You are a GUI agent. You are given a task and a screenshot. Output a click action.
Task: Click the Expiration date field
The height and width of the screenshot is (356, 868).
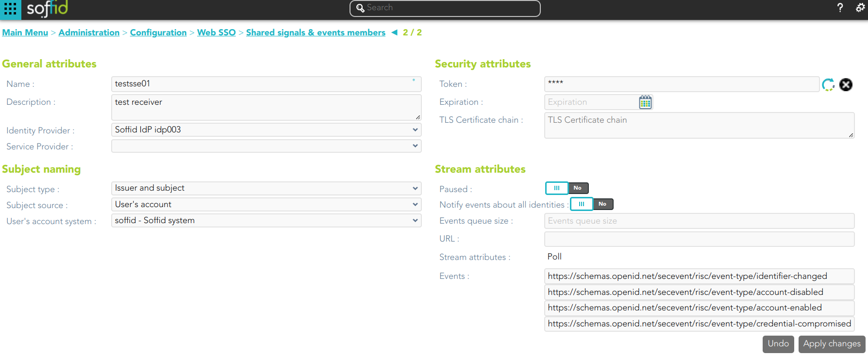coord(592,102)
